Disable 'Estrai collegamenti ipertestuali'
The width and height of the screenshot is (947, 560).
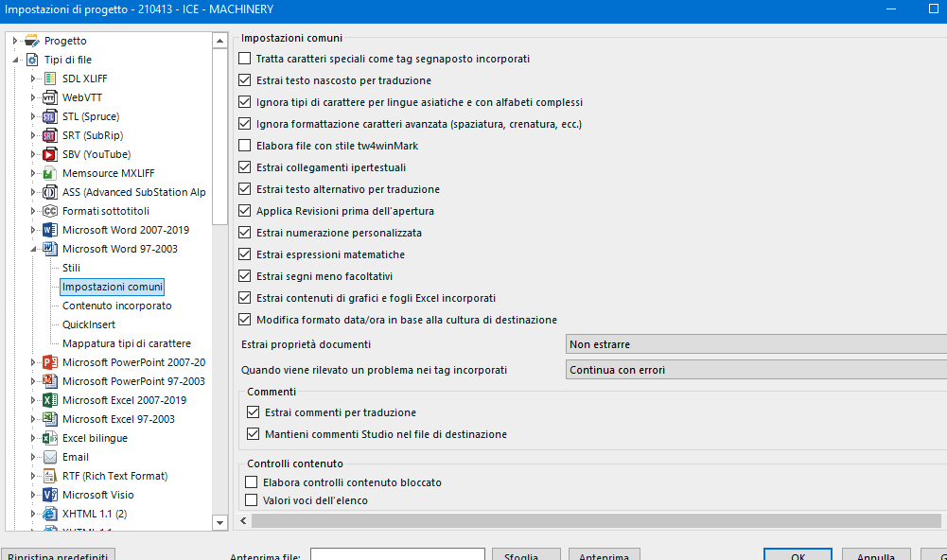244,166
